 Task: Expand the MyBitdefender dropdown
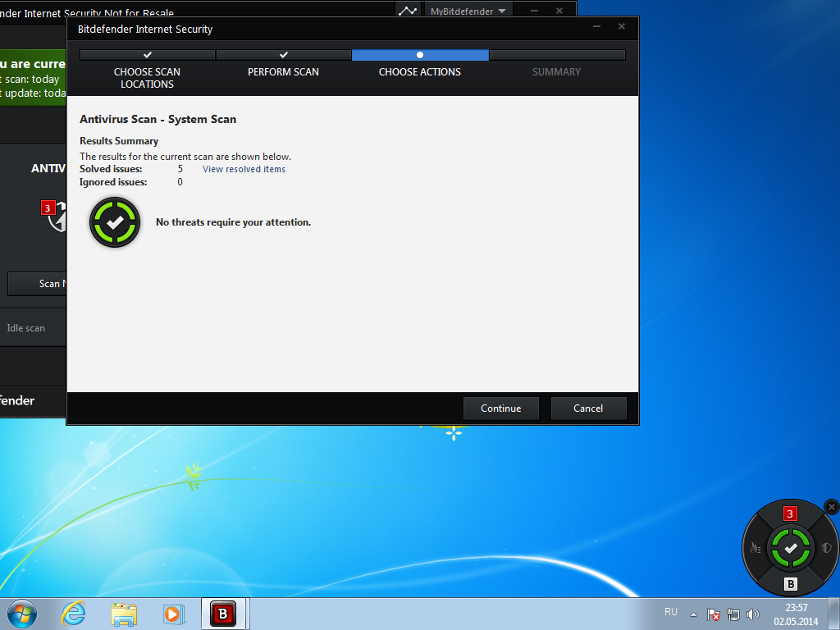(469, 11)
